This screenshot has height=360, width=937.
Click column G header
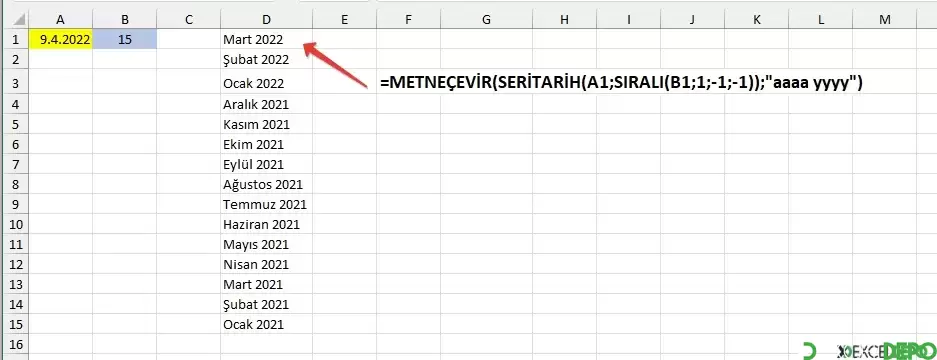[x=486, y=20]
